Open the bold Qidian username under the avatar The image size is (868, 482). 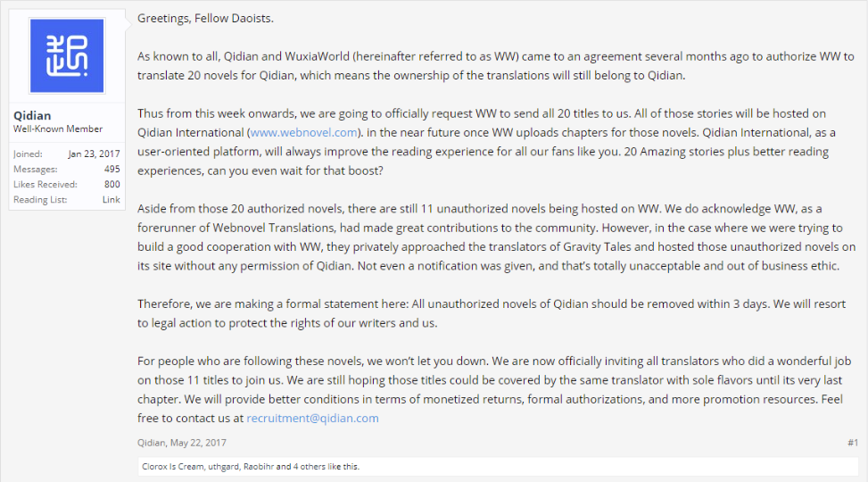(x=32, y=116)
